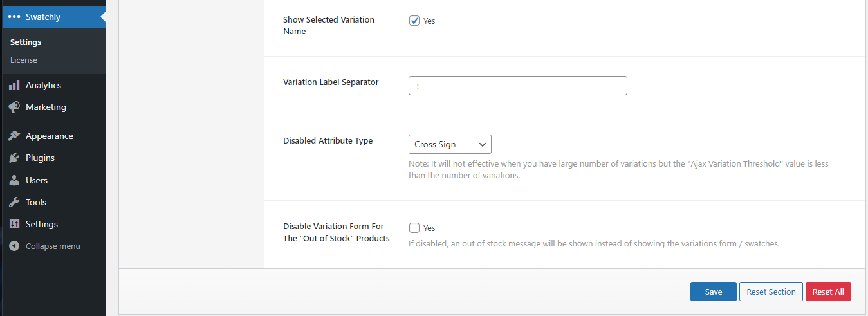The image size is (868, 316).
Task: Click the Swatchly dots icon in sidebar
Action: (14, 17)
